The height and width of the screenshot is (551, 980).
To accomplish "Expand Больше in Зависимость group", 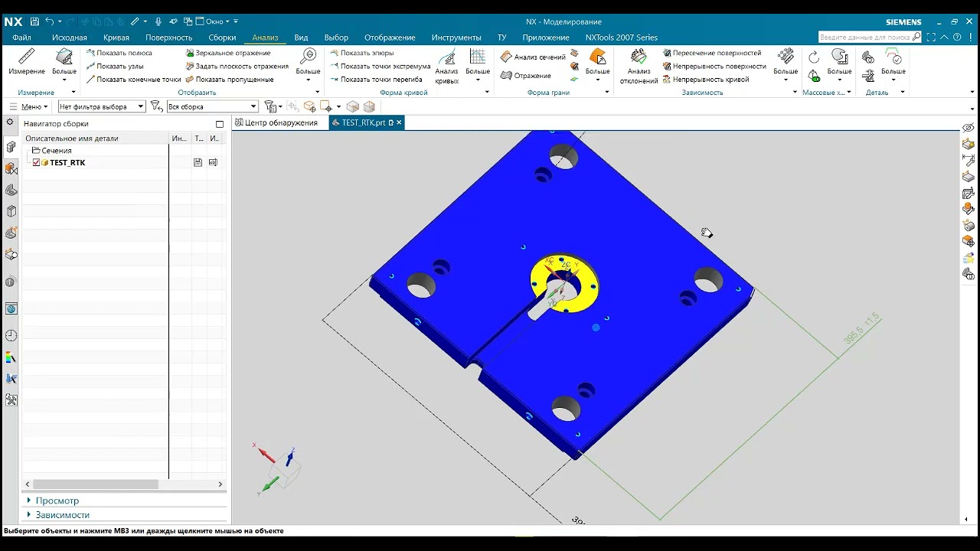I will (x=786, y=65).
